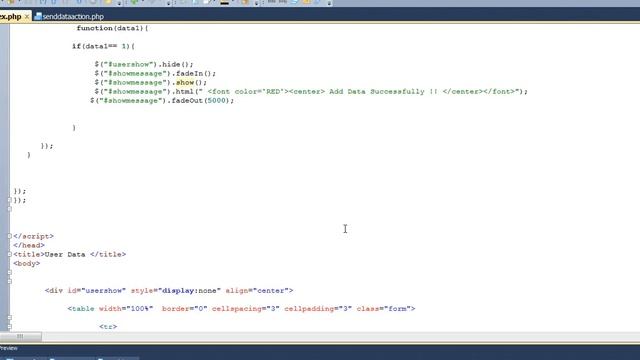
Task: Click the <font color='RED'> markup text
Action: pyautogui.click(x=248, y=91)
